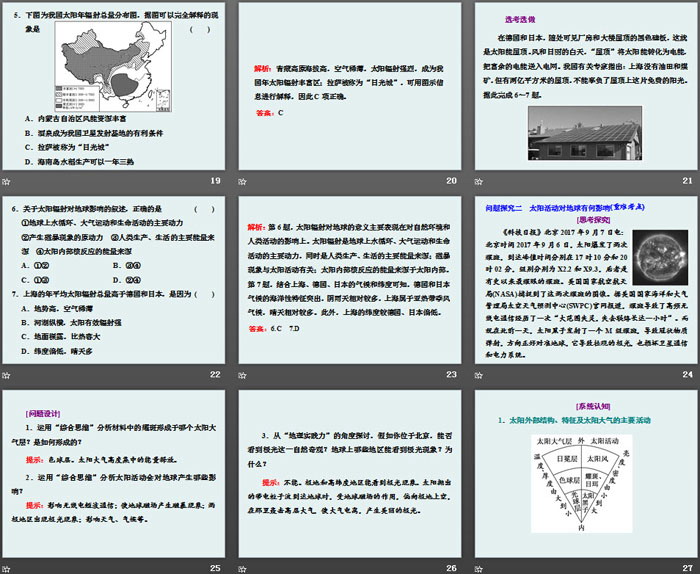Select slide 20 thumbnail with answer C
The height and width of the screenshot is (574, 700).
pyautogui.click(x=350, y=86)
